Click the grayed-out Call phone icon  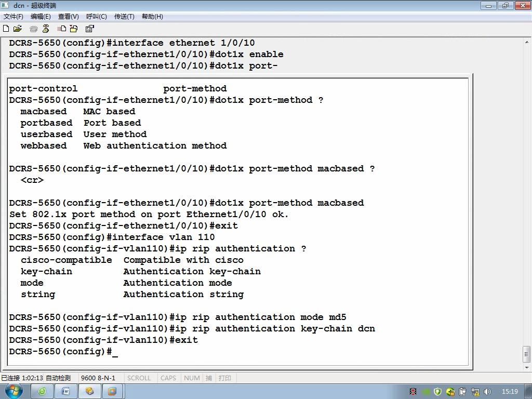point(34,29)
